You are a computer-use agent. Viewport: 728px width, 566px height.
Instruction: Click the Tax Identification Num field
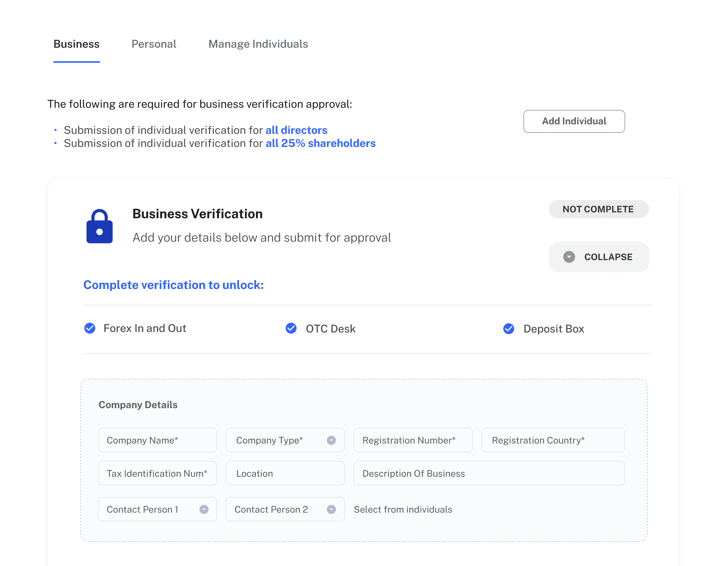(x=157, y=473)
